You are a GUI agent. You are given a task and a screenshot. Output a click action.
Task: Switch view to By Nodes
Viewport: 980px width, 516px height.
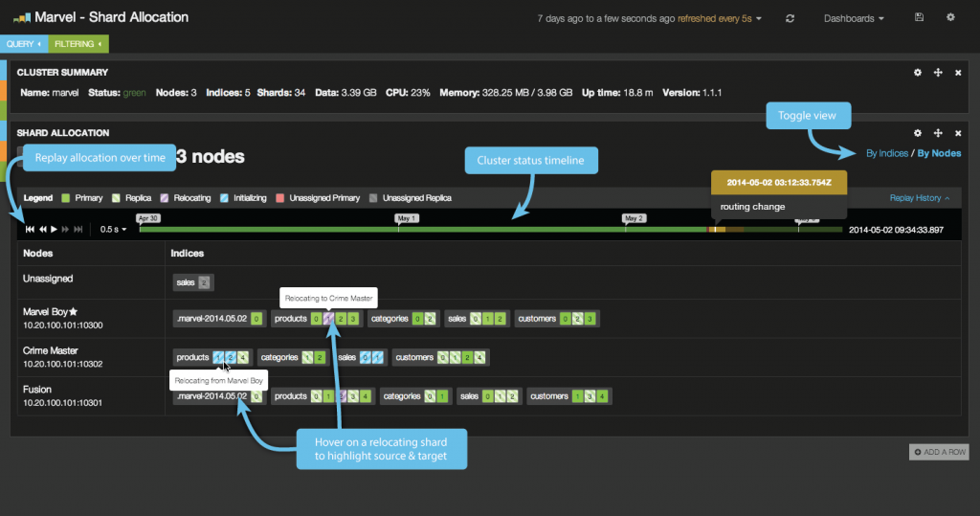[x=939, y=153]
